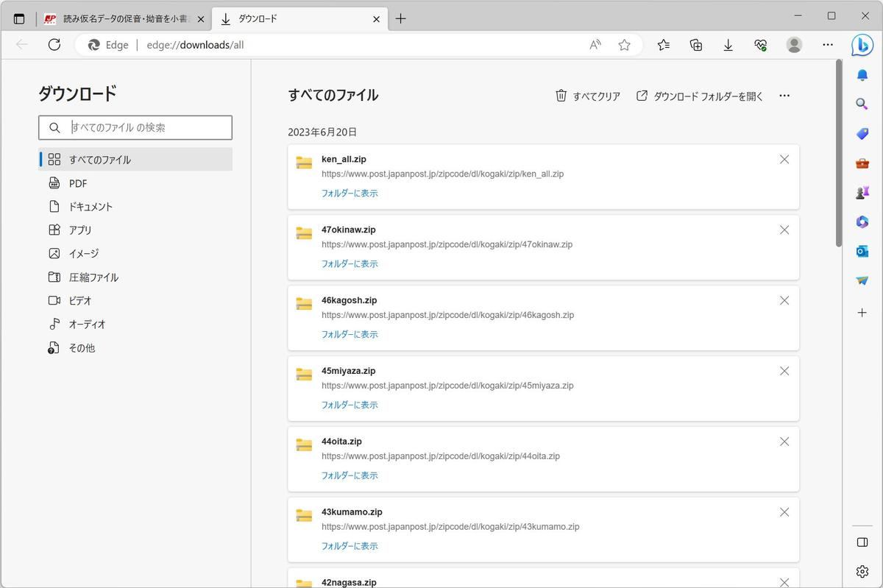Filter downloads by ビデオ
Image resolution: width=883 pixels, height=588 pixels.
point(135,300)
